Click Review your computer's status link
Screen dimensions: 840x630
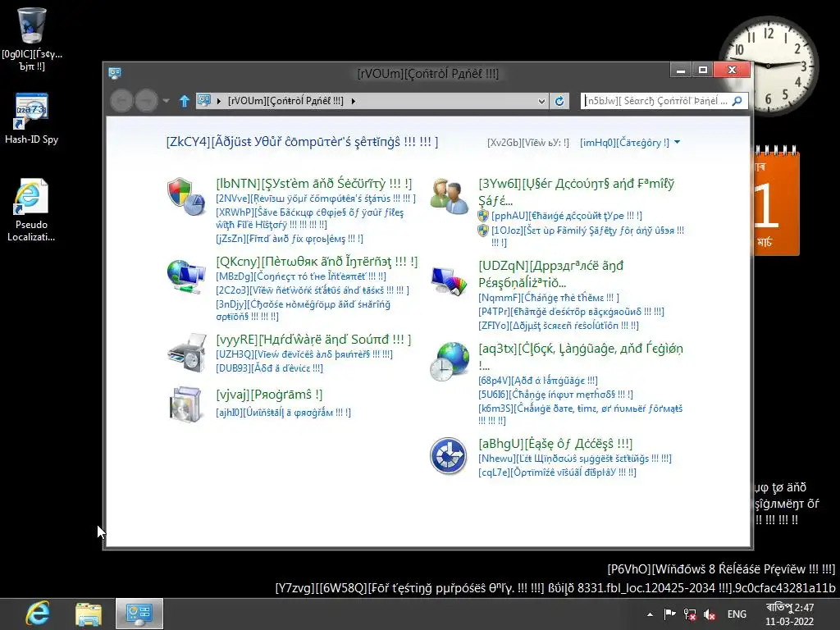coord(316,199)
